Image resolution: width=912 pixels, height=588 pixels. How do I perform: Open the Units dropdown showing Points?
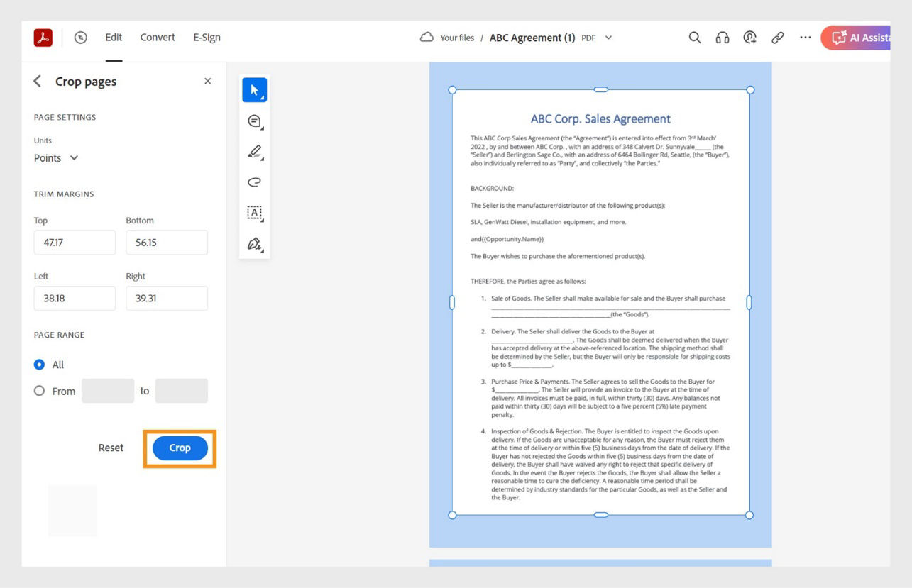pyautogui.click(x=56, y=157)
